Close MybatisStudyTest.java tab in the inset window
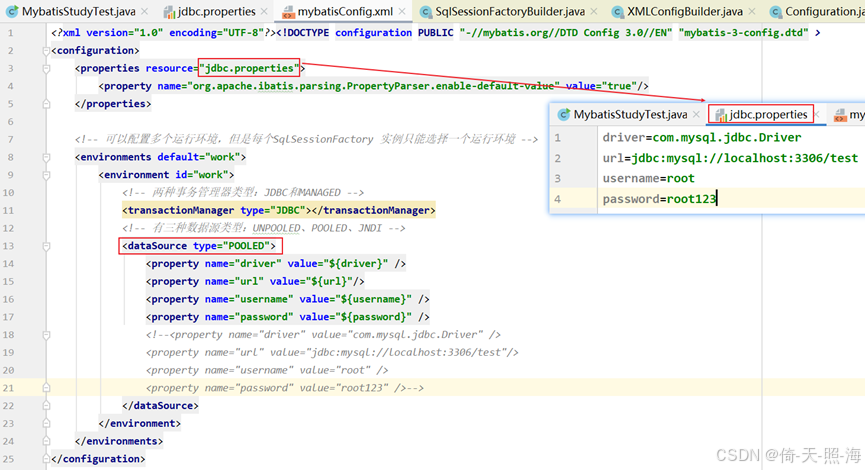The image size is (865, 470). (x=696, y=114)
